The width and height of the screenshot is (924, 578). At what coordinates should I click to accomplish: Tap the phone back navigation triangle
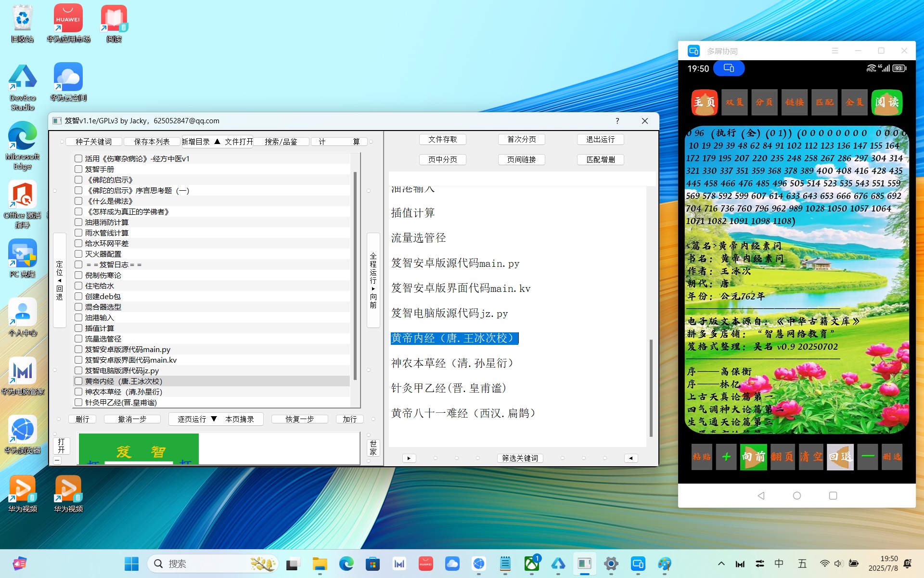coord(761,496)
